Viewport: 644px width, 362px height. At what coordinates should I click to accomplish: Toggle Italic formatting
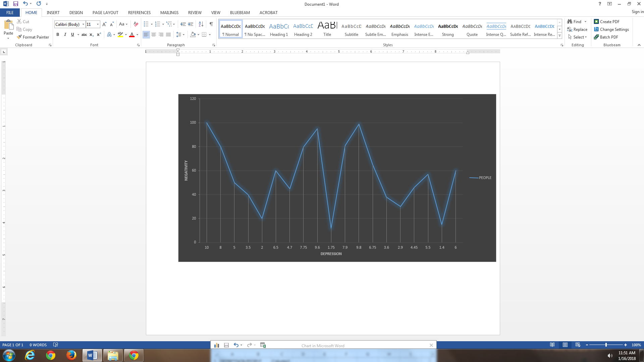coord(65,35)
